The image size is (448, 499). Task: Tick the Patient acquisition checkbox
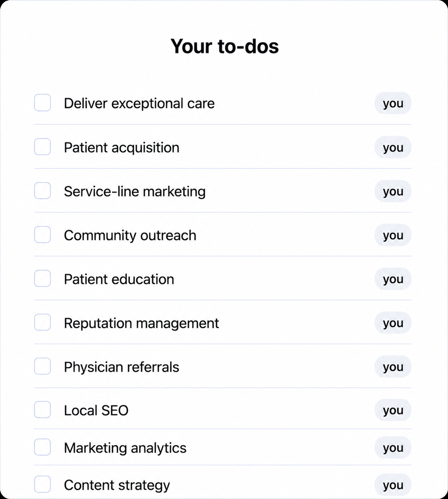[x=42, y=147]
